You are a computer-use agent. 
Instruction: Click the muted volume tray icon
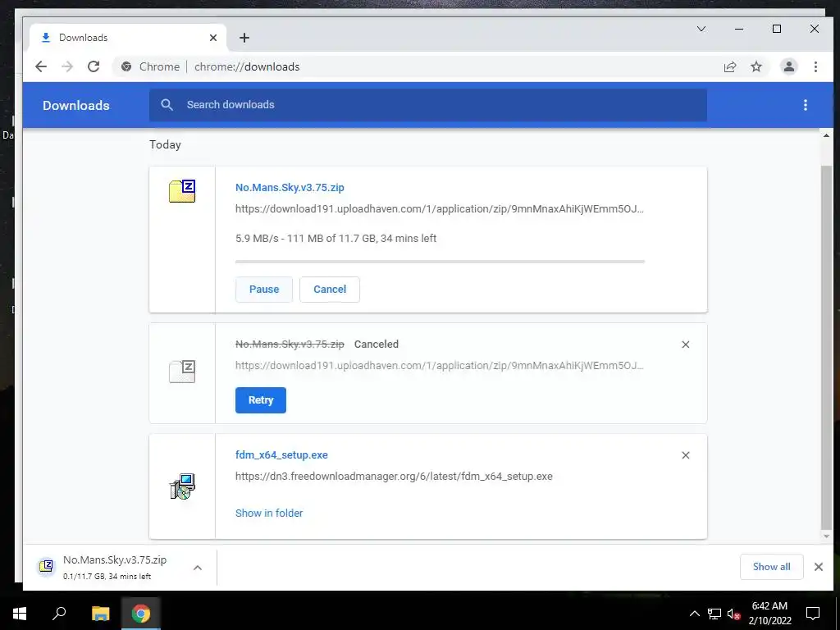pyautogui.click(x=733, y=614)
